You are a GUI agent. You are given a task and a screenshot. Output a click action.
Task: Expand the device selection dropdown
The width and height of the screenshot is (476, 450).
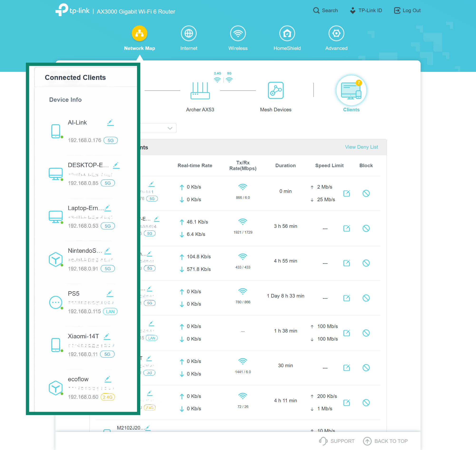click(x=170, y=128)
